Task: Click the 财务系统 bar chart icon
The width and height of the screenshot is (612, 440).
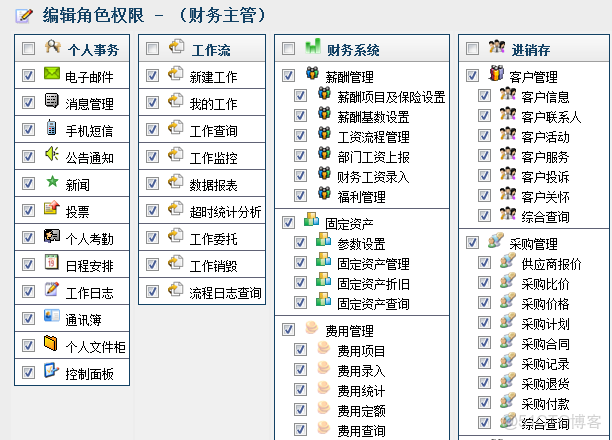Action: point(313,46)
